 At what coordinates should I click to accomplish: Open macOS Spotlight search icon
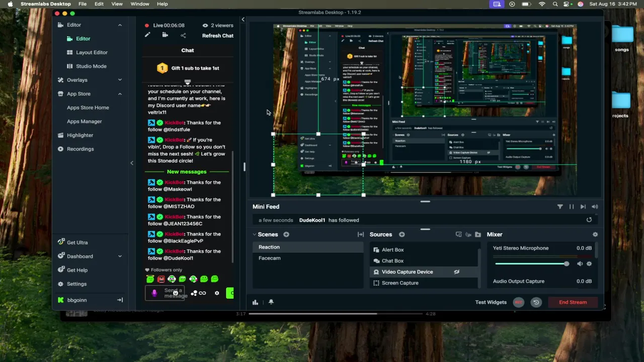pyautogui.click(x=555, y=4)
